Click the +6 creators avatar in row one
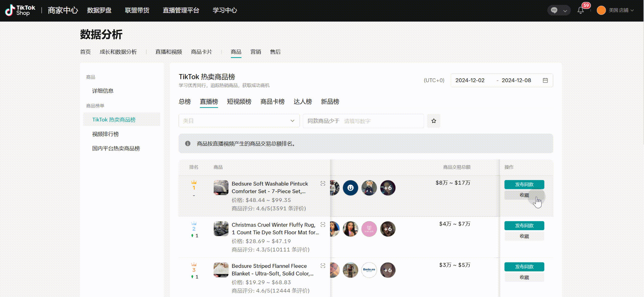 click(x=388, y=188)
